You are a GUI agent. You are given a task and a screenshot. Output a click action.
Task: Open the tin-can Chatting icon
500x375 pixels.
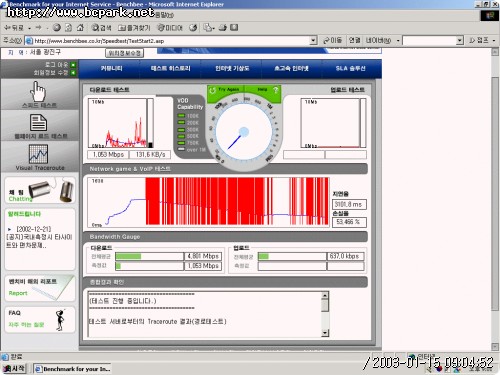coord(52,190)
